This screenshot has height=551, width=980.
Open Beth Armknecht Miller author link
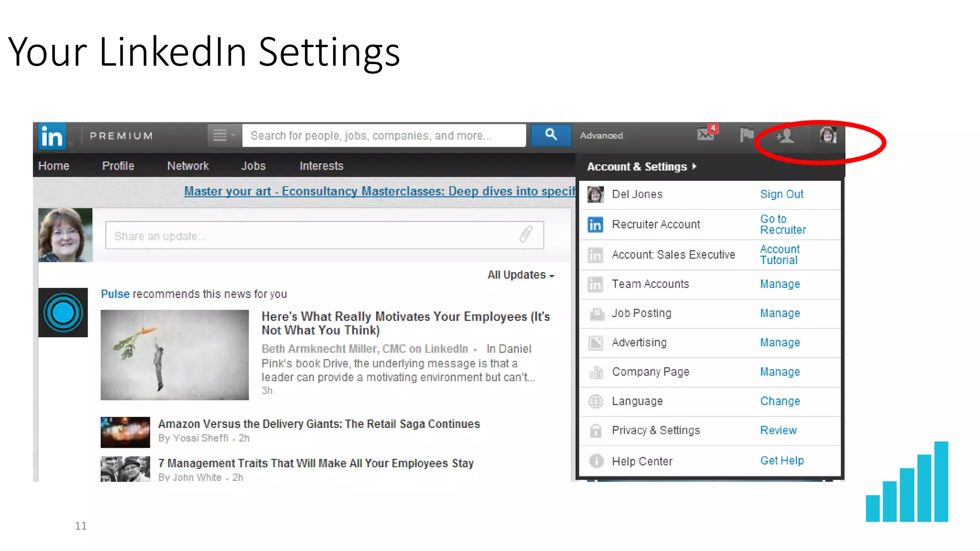click(x=365, y=349)
